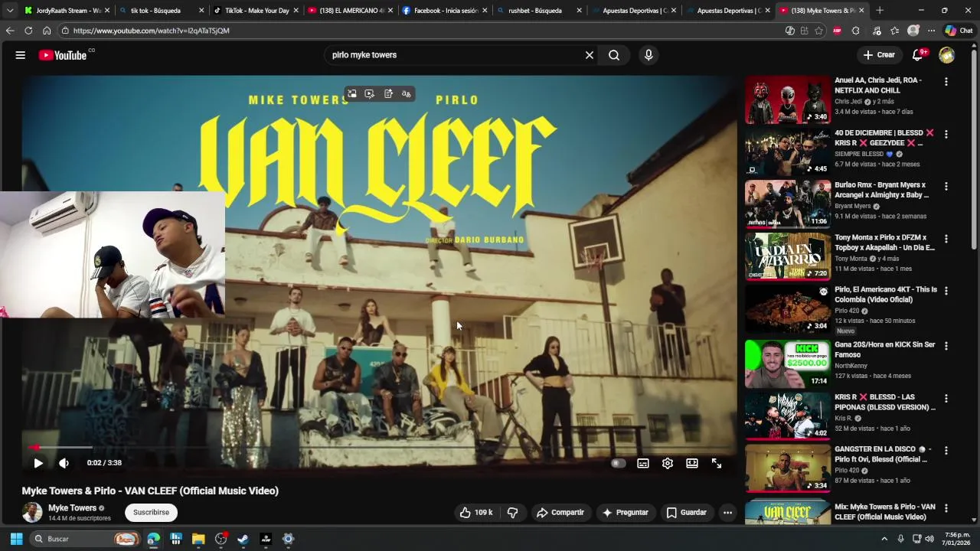Open options for This Is Colombia video

(x=946, y=291)
